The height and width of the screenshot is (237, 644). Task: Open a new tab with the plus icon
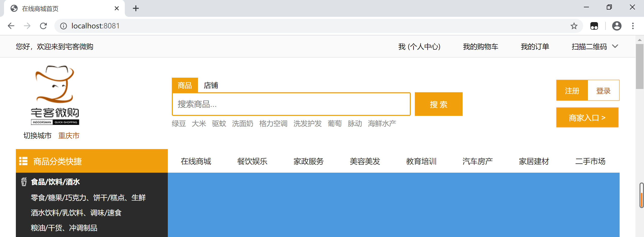pyautogui.click(x=136, y=8)
